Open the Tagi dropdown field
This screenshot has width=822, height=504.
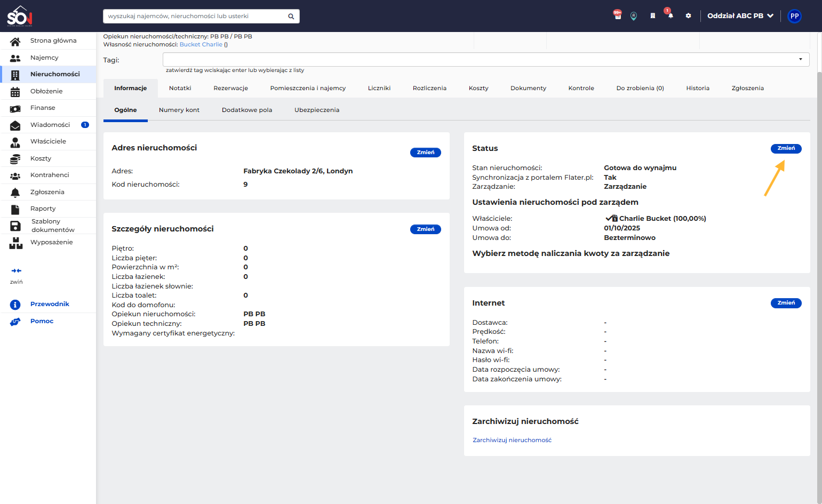click(x=486, y=60)
